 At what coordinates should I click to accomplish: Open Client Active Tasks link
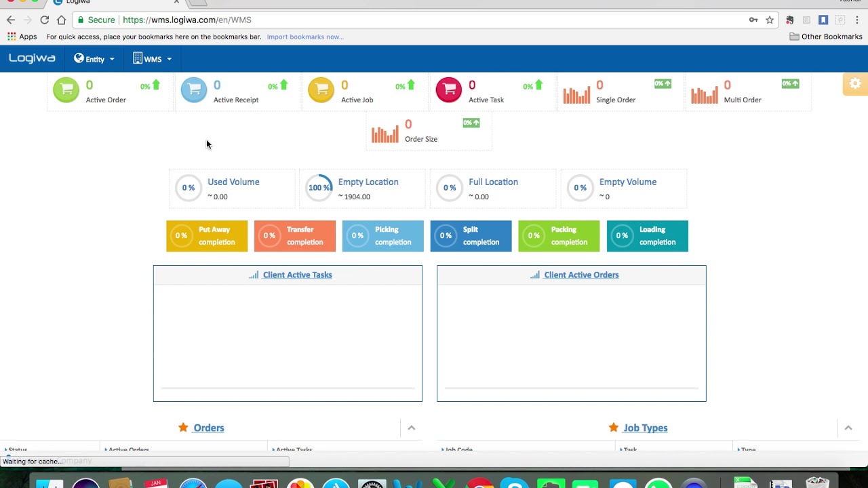(x=297, y=275)
